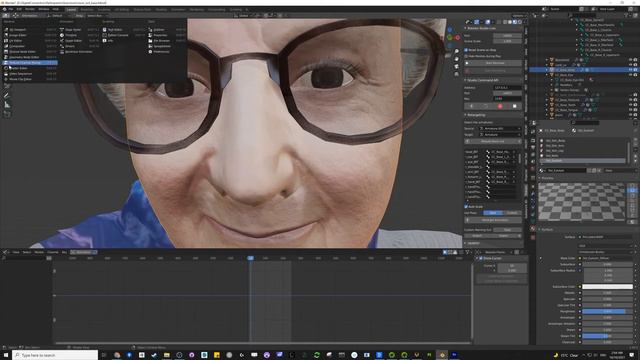Screen dimensions: 640x360
Task: Click the Info editor icon
Action: click(x=104, y=41)
